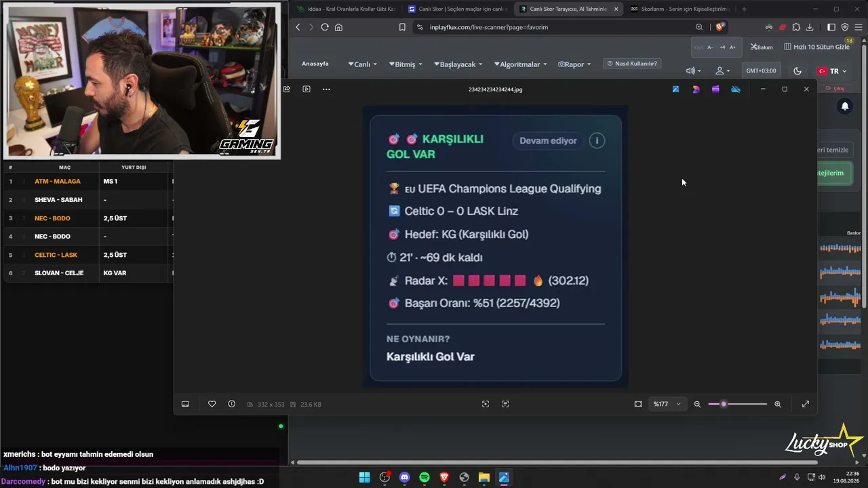Click 'Hızlı 10 Sütun Gizle'

point(816,47)
